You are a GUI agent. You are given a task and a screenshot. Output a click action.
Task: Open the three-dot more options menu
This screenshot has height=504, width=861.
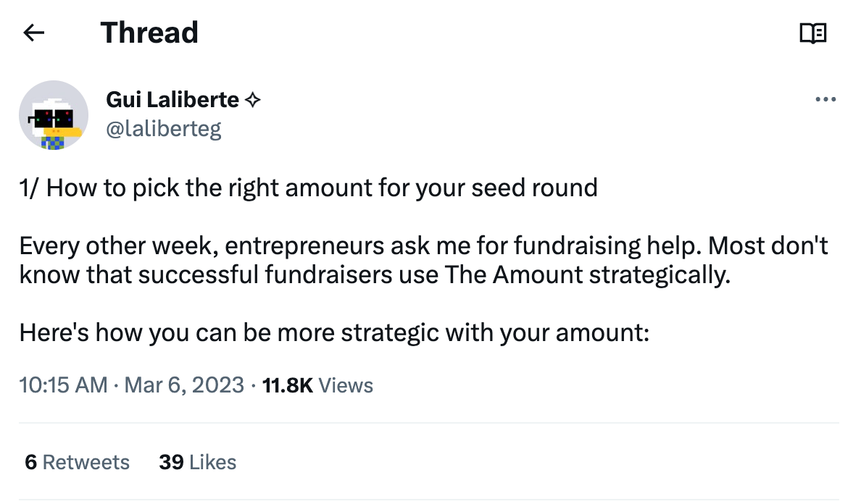pos(825,99)
